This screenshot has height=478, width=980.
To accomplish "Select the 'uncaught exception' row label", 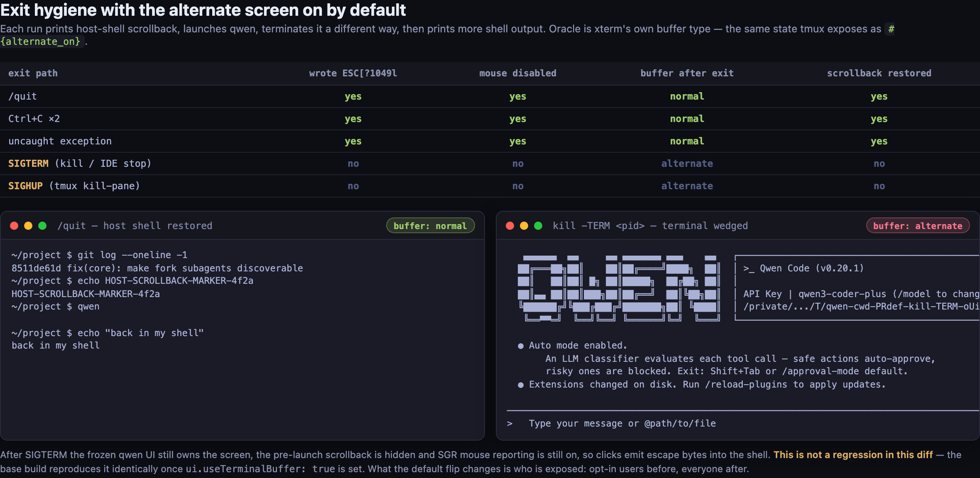I will click(60, 141).
